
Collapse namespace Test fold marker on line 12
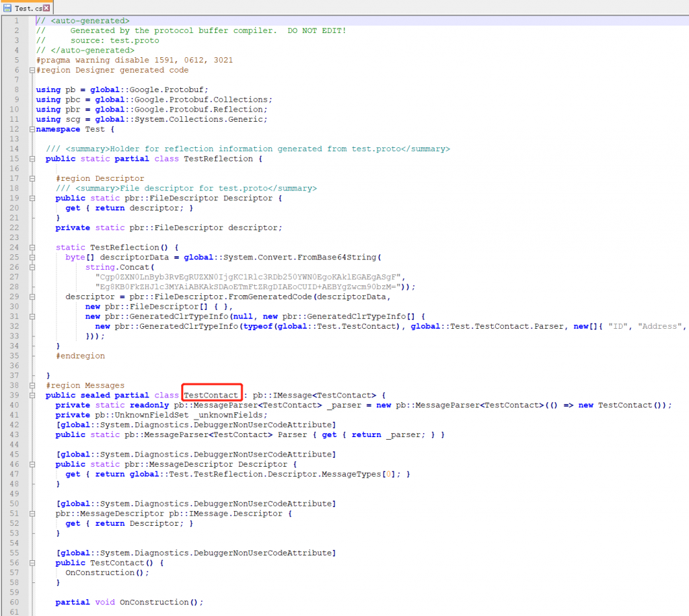32,130
